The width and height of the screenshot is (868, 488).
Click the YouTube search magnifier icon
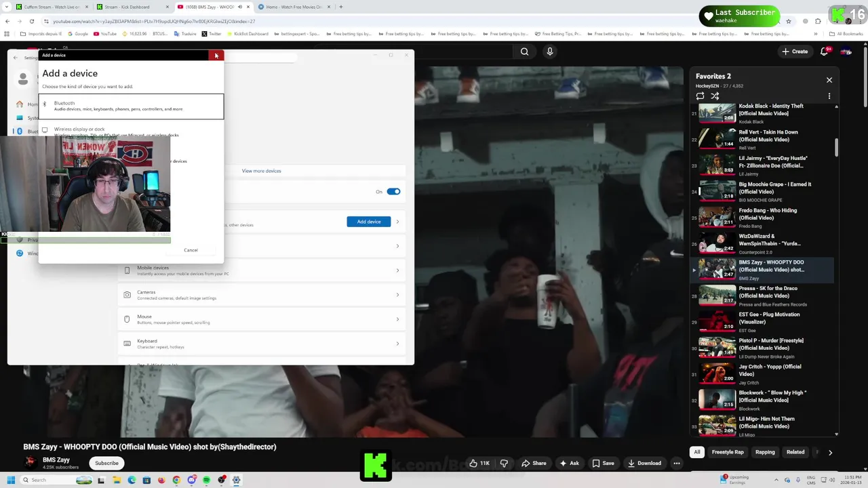pyautogui.click(x=524, y=52)
